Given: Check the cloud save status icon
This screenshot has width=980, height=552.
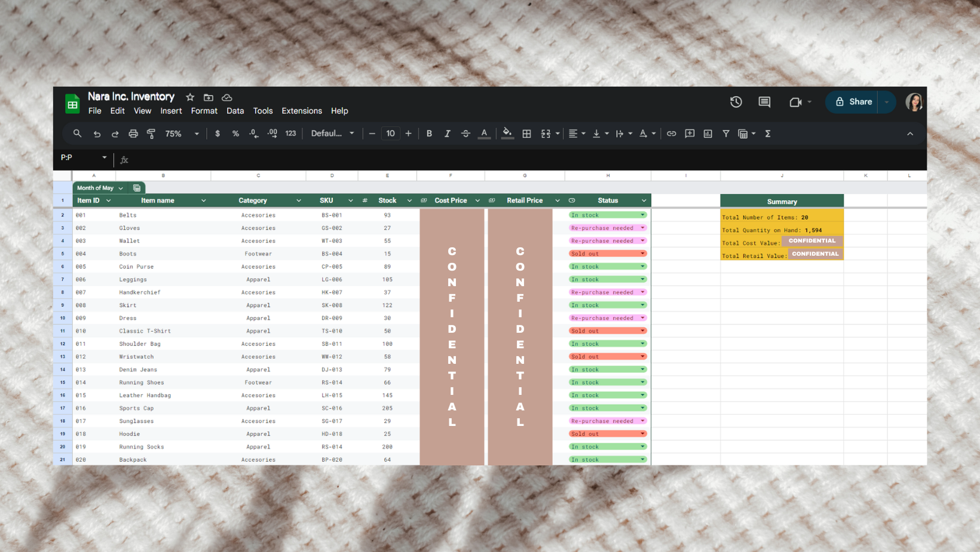Looking at the screenshot, I should pos(227,97).
